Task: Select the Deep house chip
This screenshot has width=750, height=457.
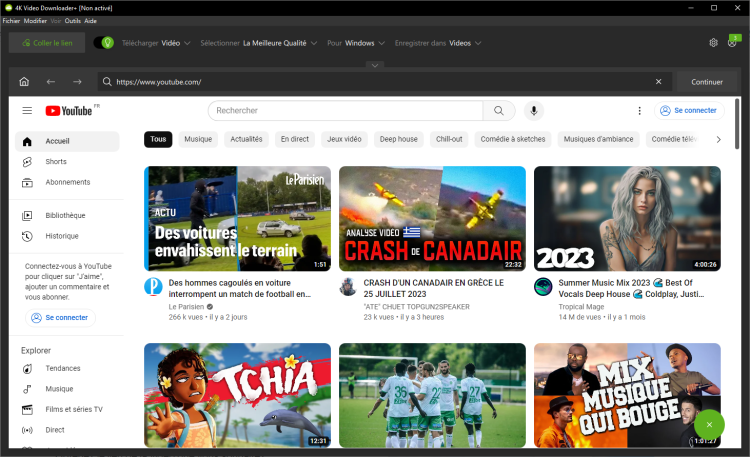Action: 398,139
